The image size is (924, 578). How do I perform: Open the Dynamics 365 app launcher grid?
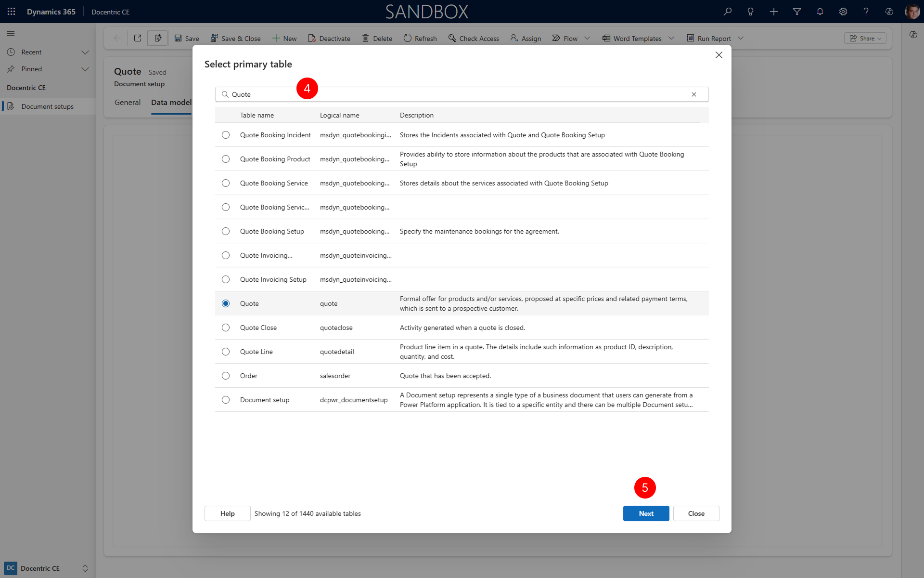click(12, 12)
